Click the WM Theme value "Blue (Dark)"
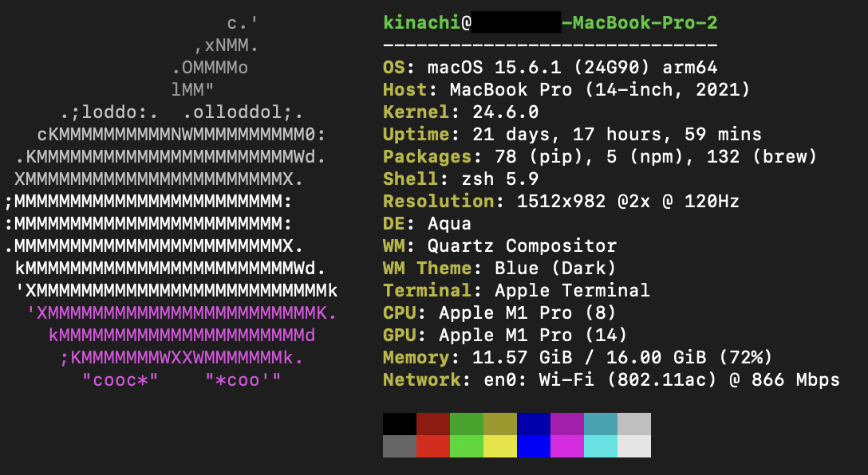Image resolution: width=868 pixels, height=475 pixels. coord(556,269)
